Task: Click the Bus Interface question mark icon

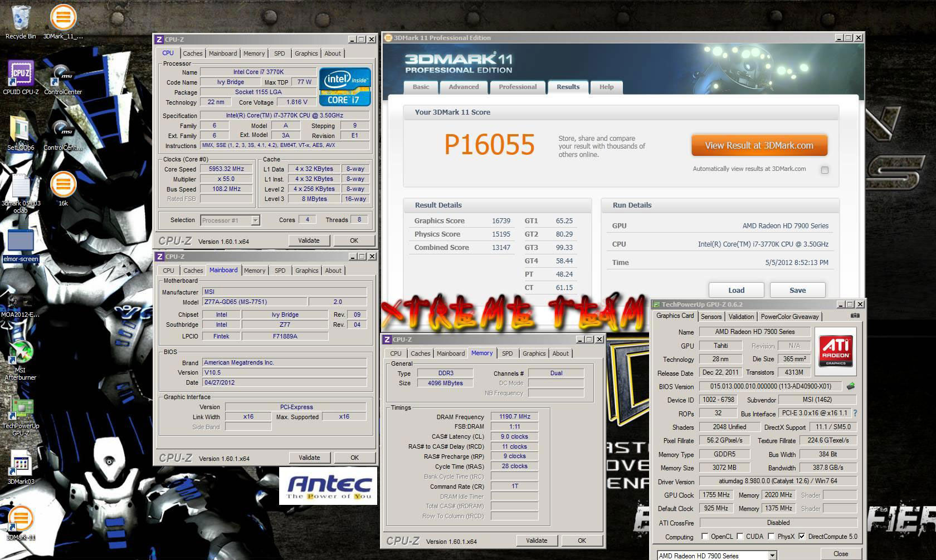Action: point(855,413)
